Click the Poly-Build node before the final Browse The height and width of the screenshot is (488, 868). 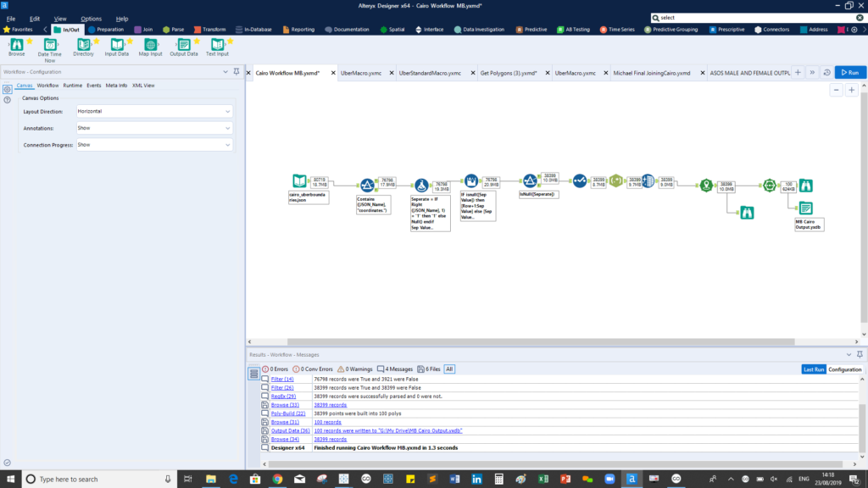point(768,184)
